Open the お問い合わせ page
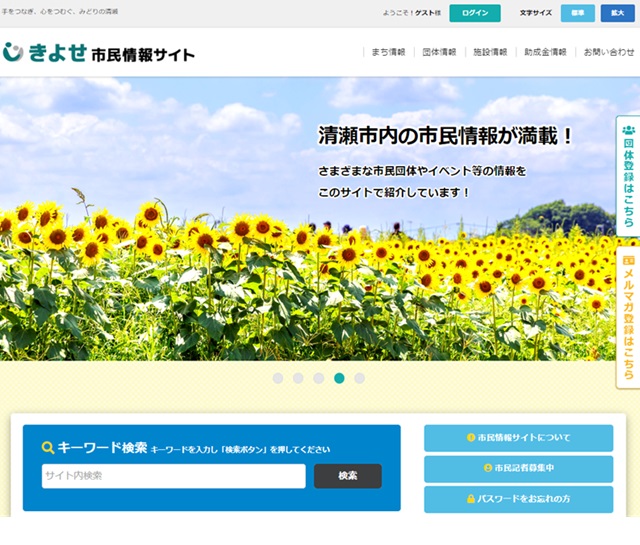Viewport: 640px width, 545px height. pyautogui.click(x=608, y=52)
